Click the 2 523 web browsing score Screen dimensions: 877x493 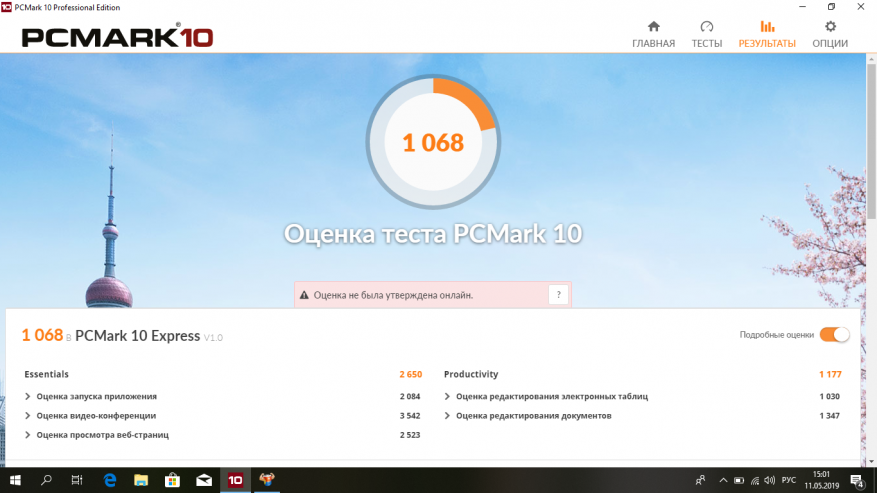pyautogui.click(x=410, y=435)
